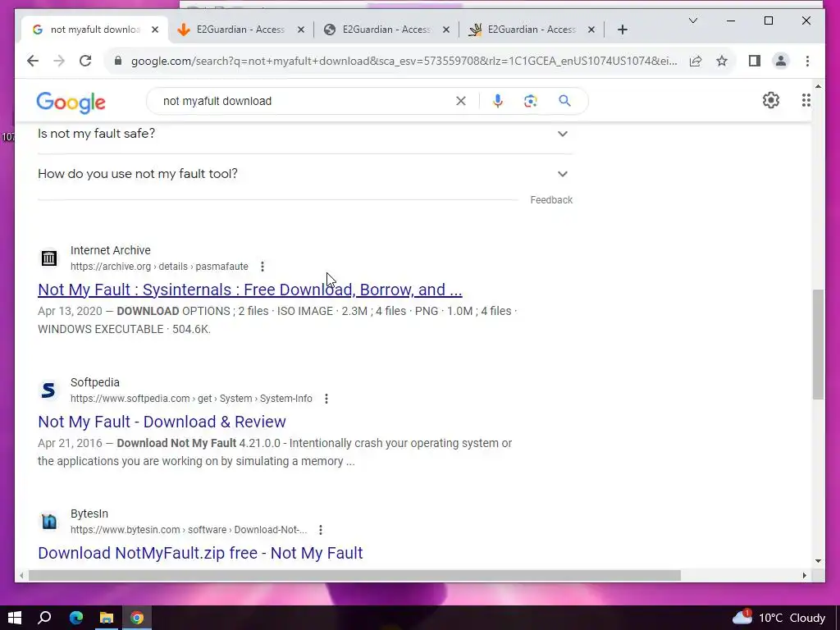Open "Not My Fault : Sysinternals" archive link
This screenshot has width=840, height=630.
tap(249, 290)
